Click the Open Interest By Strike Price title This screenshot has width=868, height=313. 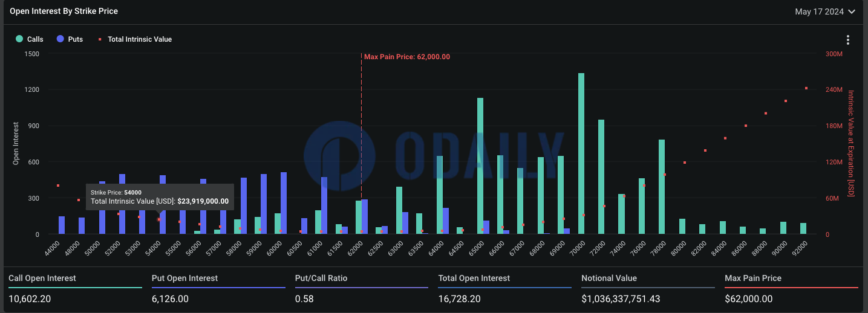click(x=64, y=11)
